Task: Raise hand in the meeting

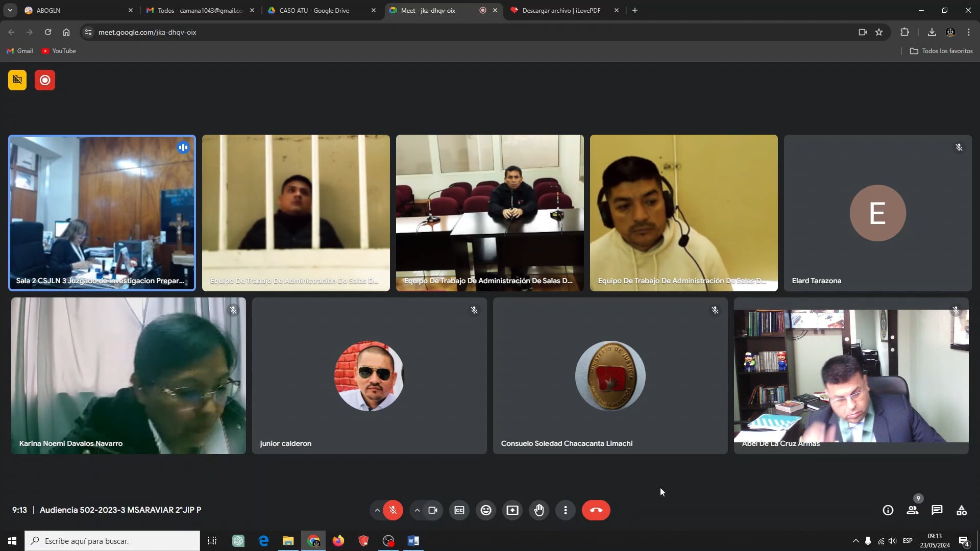Action: (539, 510)
